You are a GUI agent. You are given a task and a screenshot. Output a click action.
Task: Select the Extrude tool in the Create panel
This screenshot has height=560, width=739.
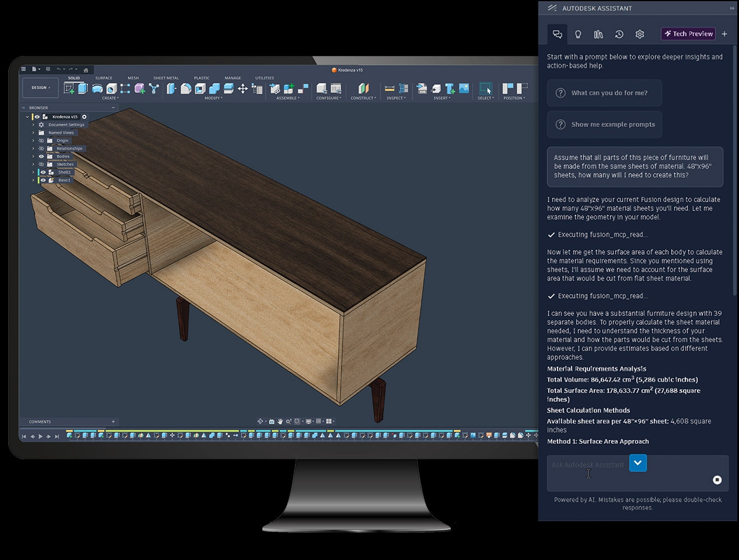83,88
